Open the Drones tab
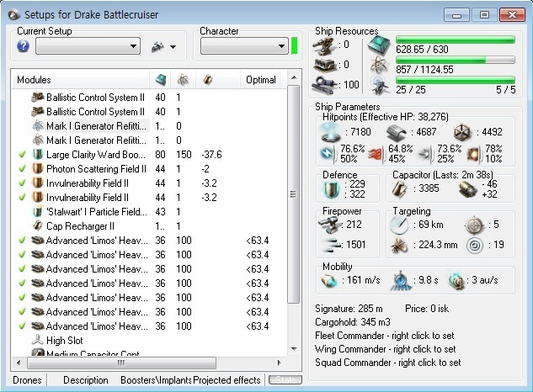This screenshot has width=533, height=392. [27, 380]
